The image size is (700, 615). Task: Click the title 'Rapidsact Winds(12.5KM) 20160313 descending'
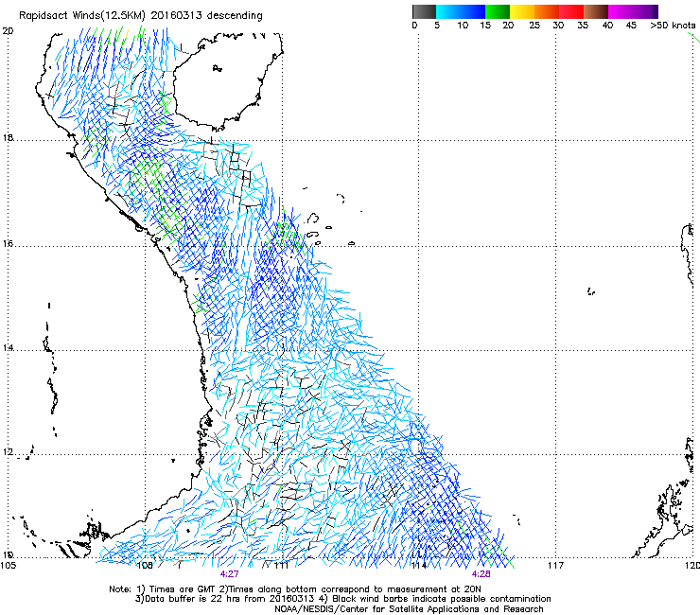[141, 16]
